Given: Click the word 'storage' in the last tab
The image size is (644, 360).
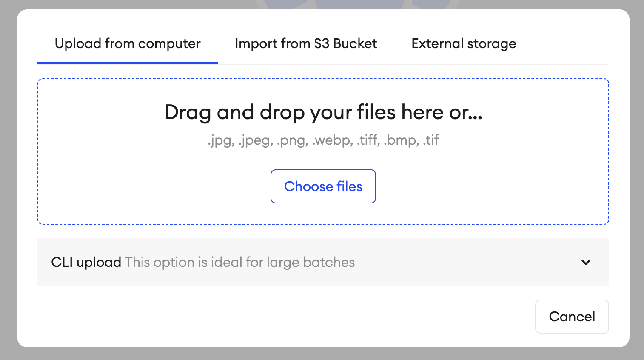Looking at the screenshot, I should (x=492, y=44).
